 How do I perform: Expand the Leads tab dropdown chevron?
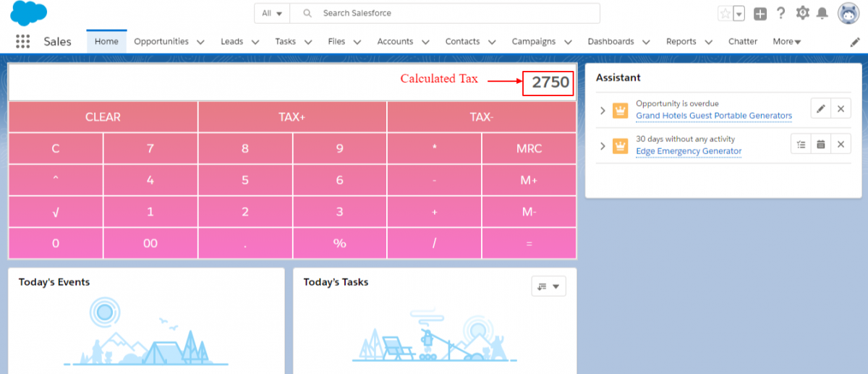pyautogui.click(x=255, y=42)
